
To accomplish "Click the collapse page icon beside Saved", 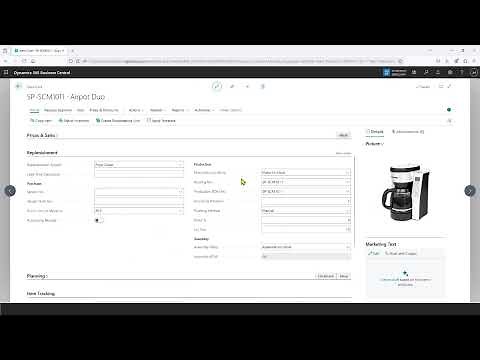I will (450, 86).
